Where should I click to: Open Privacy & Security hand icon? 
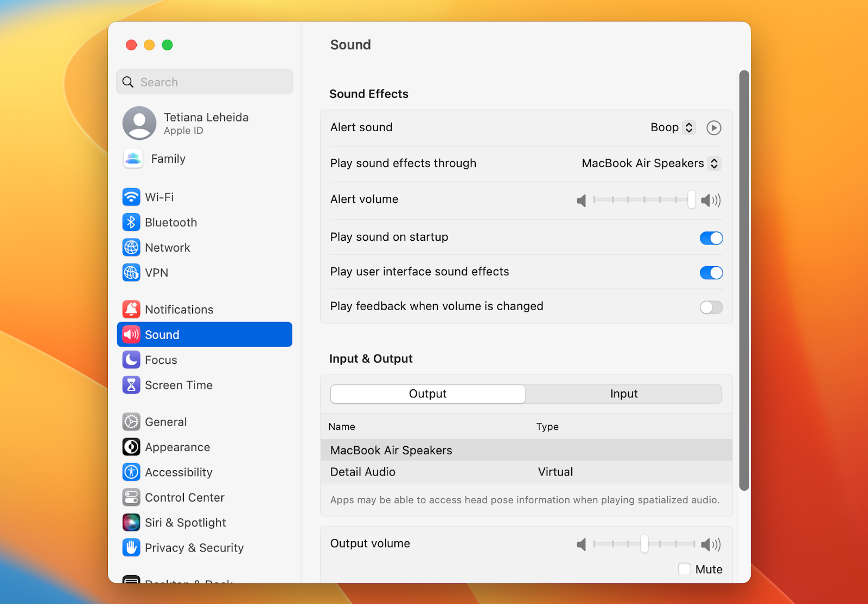pyautogui.click(x=131, y=548)
